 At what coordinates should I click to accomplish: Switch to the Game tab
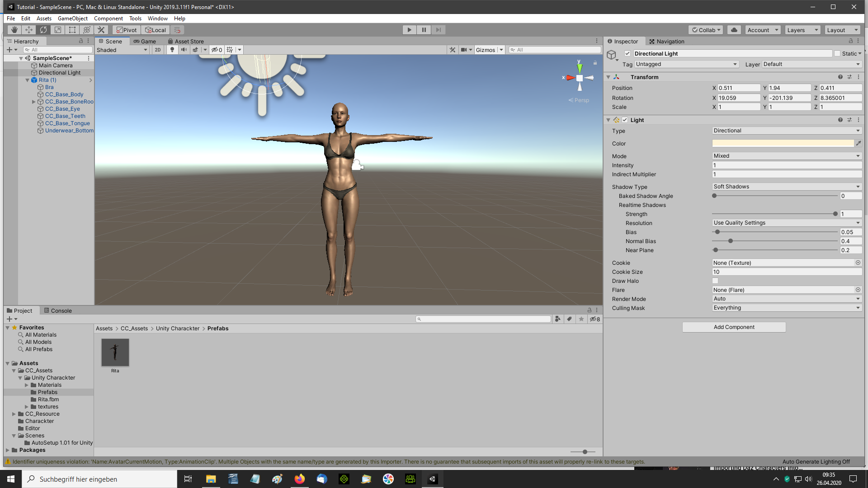[145, 41]
